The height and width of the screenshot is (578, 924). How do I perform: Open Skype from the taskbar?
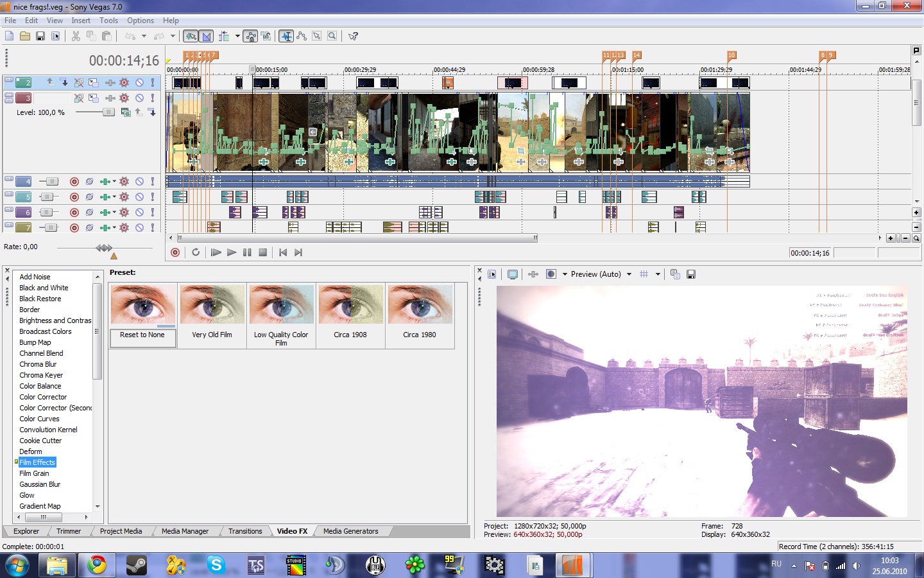coord(216,565)
